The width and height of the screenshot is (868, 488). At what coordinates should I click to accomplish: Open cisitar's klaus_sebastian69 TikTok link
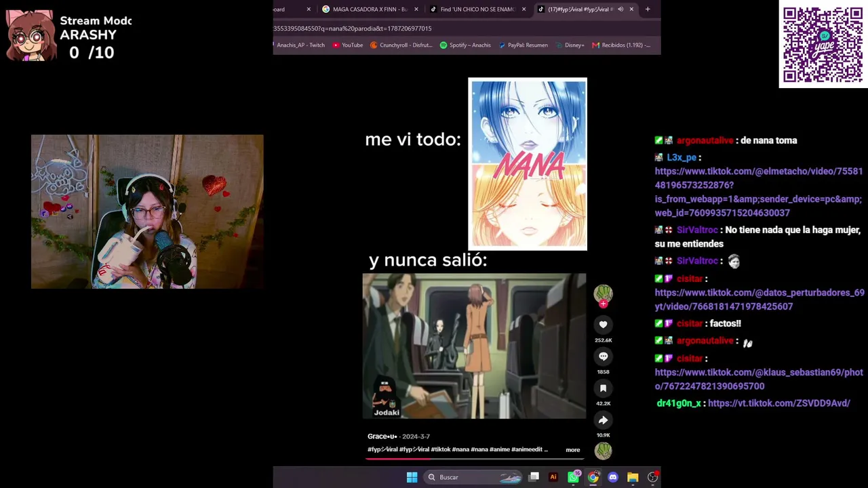point(759,379)
